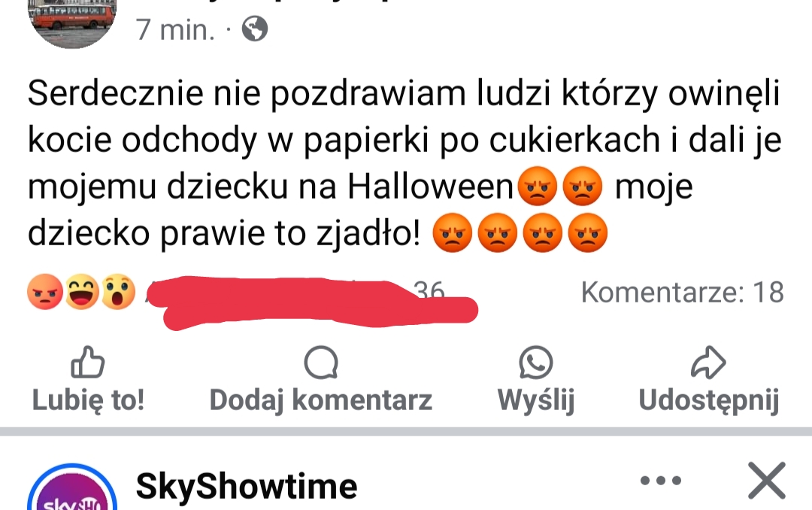This screenshot has width=812, height=510.
Task: Click the "Lubię to!" label
Action: [88, 400]
